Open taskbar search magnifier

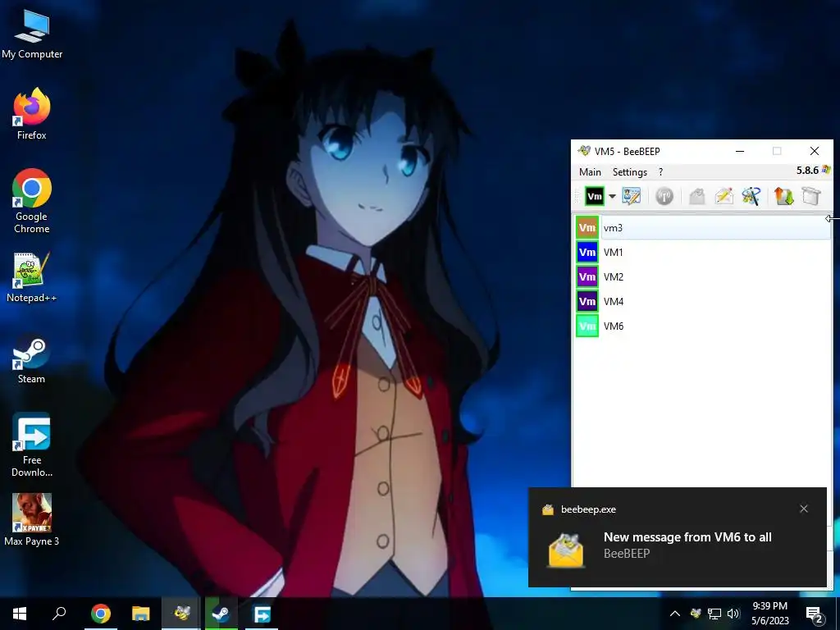(x=59, y=614)
